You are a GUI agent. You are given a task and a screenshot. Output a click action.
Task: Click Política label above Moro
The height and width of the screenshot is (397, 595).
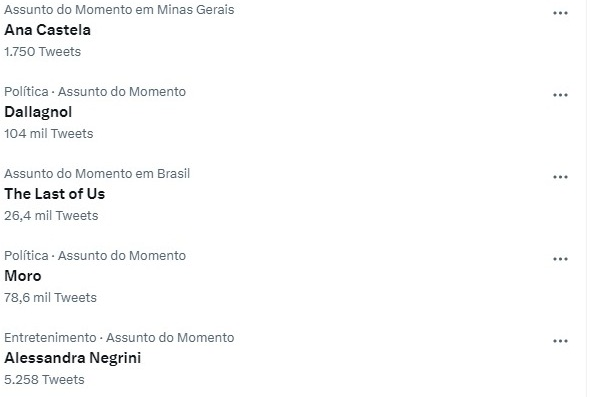pyautogui.click(x=26, y=255)
